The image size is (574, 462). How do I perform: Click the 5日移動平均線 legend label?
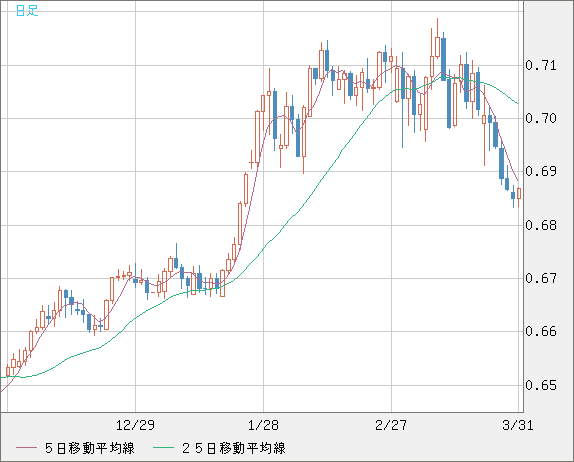pyautogui.click(x=90, y=448)
